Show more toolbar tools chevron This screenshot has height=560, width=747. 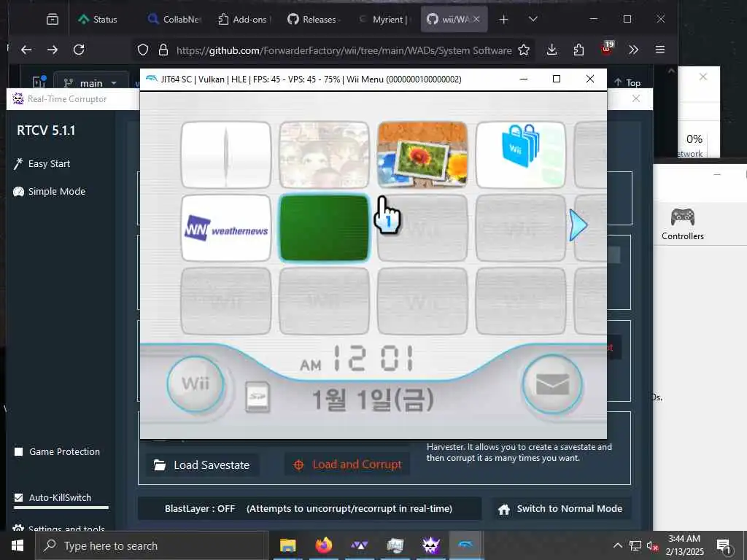click(x=633, y=50)
